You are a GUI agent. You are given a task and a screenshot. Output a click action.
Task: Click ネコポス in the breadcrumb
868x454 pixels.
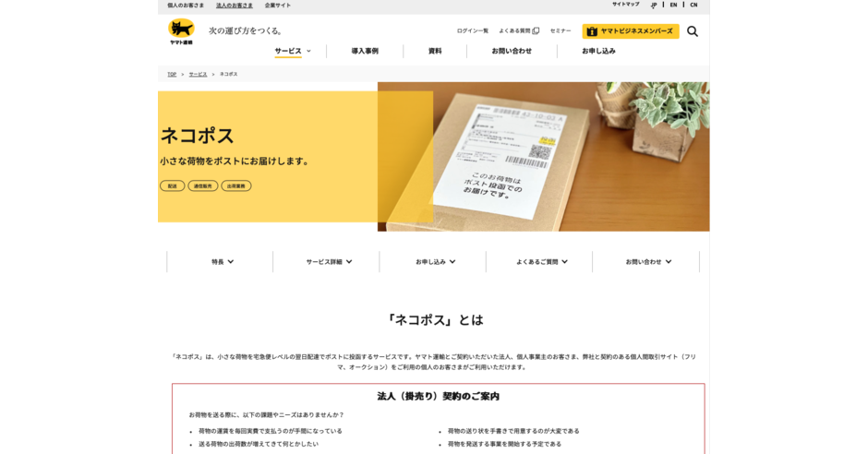coord(228,74)
